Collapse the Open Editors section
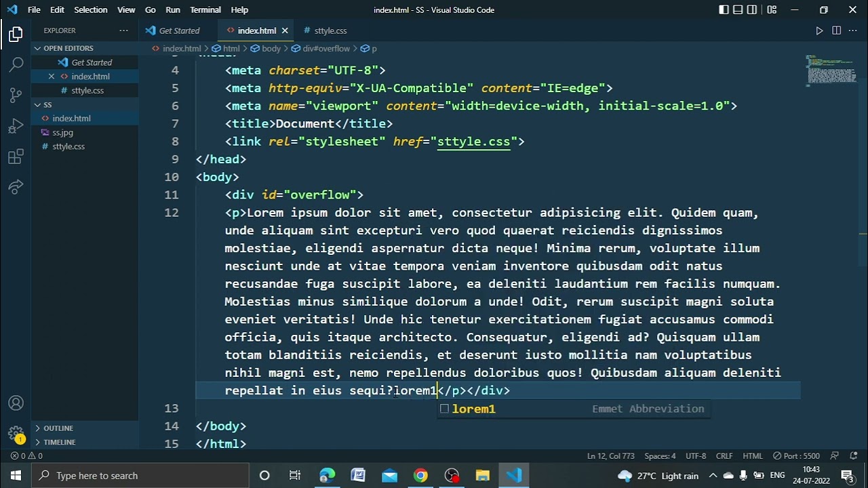This screenshot has width=868, height=488. click(x=68, y=48)
